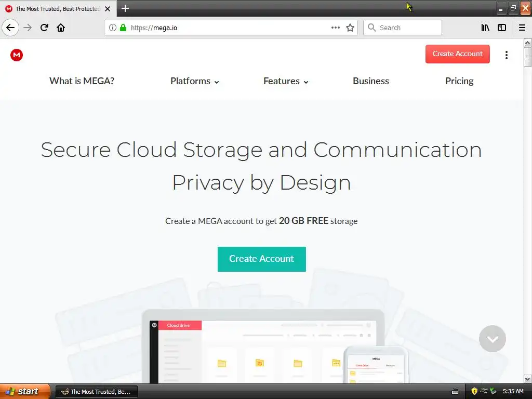
Task: Open the Windows Start menu
Action: (x=25, y=391)
